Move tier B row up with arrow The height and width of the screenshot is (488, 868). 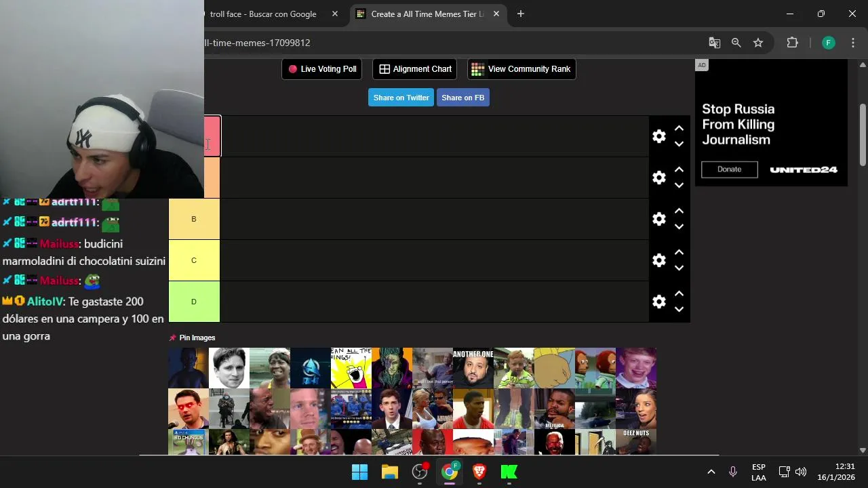tap(679, 211)
